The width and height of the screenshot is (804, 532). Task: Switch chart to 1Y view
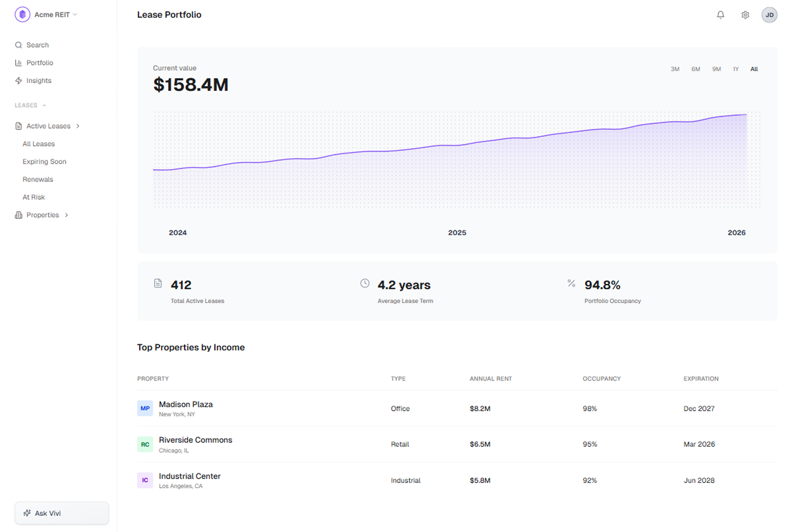(x=735, y=69)
